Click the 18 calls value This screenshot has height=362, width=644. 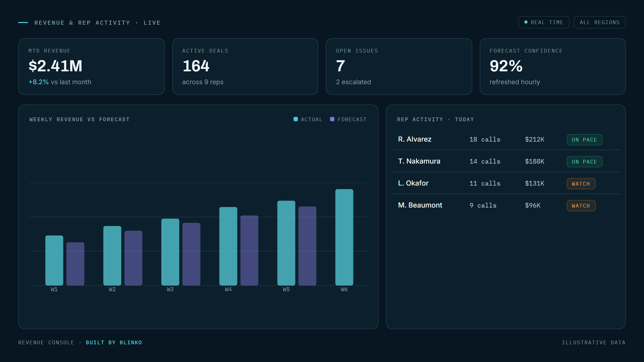(x=485, y=139)
